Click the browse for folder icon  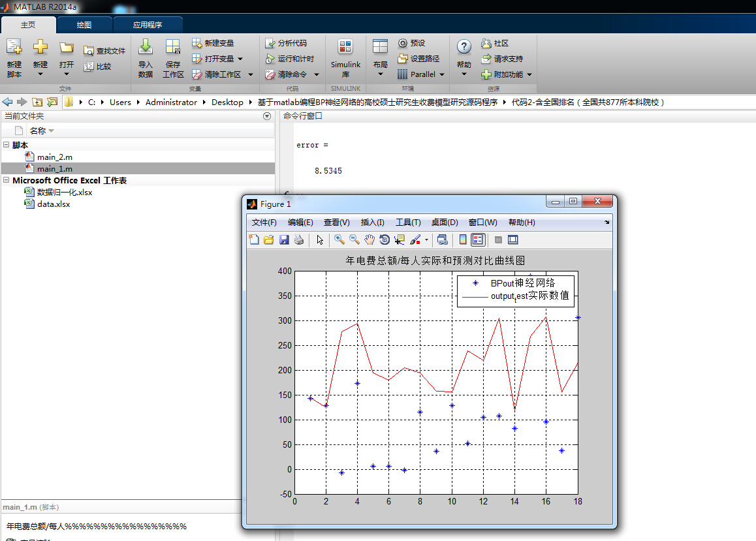[x=52, y=102]
